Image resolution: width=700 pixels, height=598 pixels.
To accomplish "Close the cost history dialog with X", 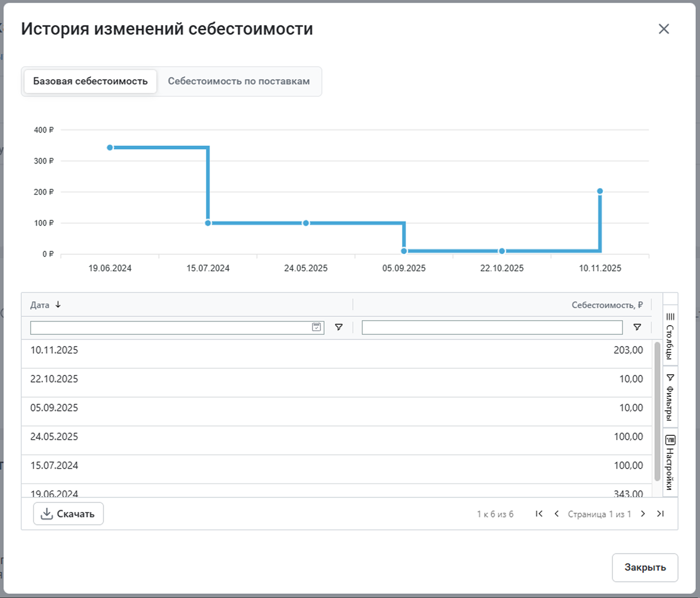I will 664,29.
